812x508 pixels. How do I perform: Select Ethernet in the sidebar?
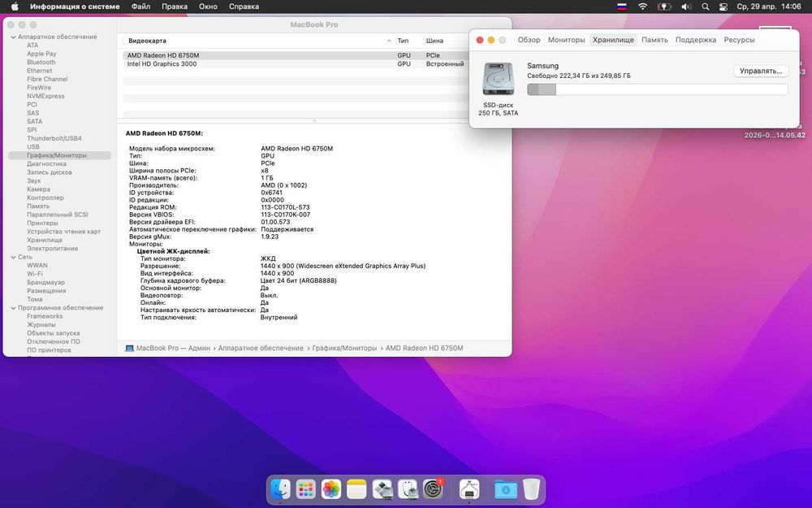pos(39,71)
